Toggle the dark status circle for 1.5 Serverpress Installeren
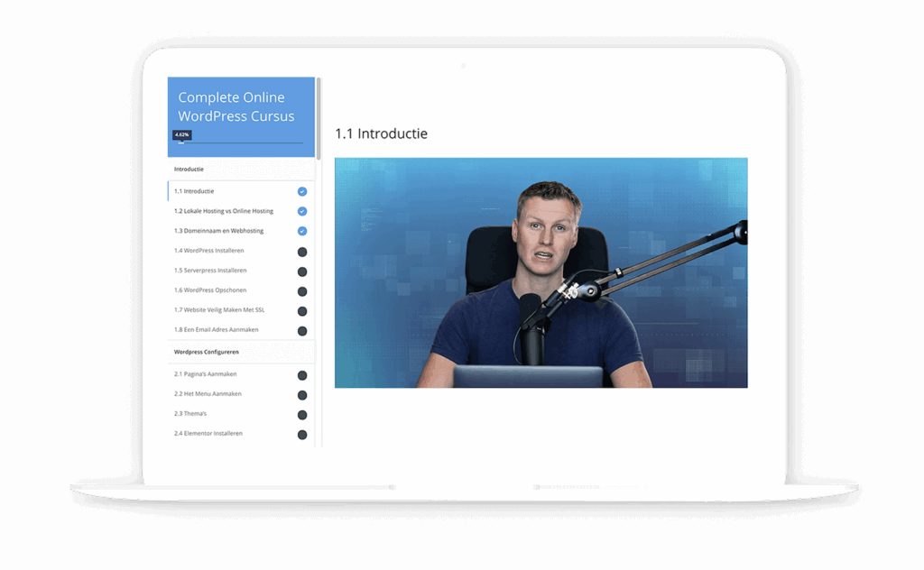Image resolution: width=924 pixels, height=570 pixels. (302, 271)
